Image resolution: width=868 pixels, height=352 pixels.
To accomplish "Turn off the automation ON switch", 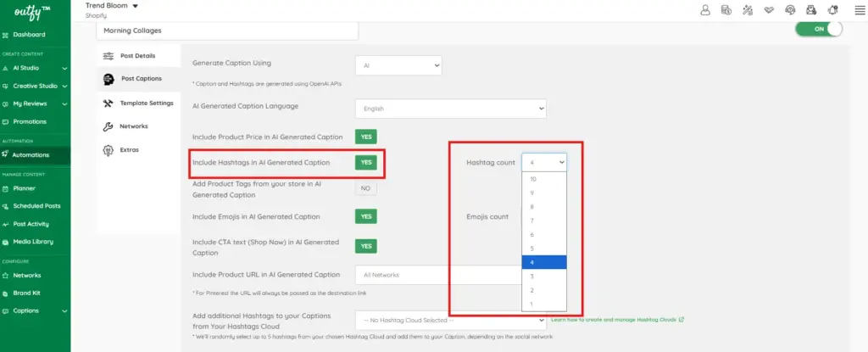I will [819, 30].
